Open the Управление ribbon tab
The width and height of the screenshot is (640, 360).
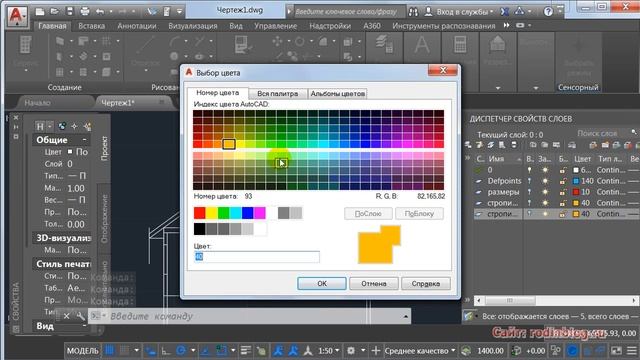276,26
